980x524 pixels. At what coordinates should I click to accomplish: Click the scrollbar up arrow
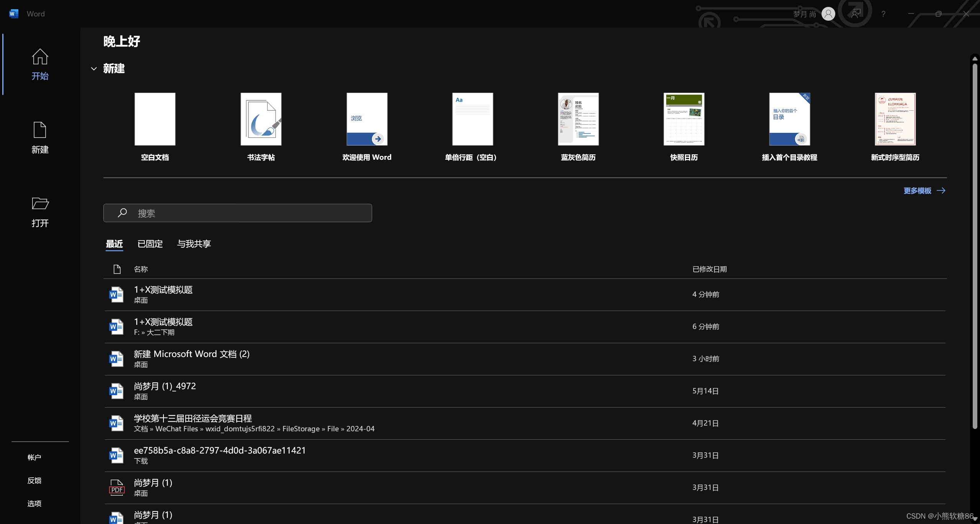point(975,59)
